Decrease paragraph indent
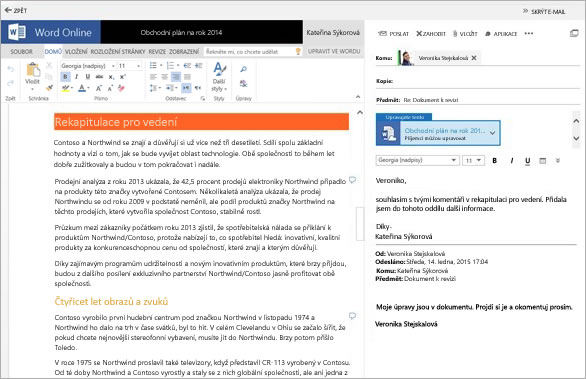The height and width of the screenshot is (379, 586). tap(187, 66)
